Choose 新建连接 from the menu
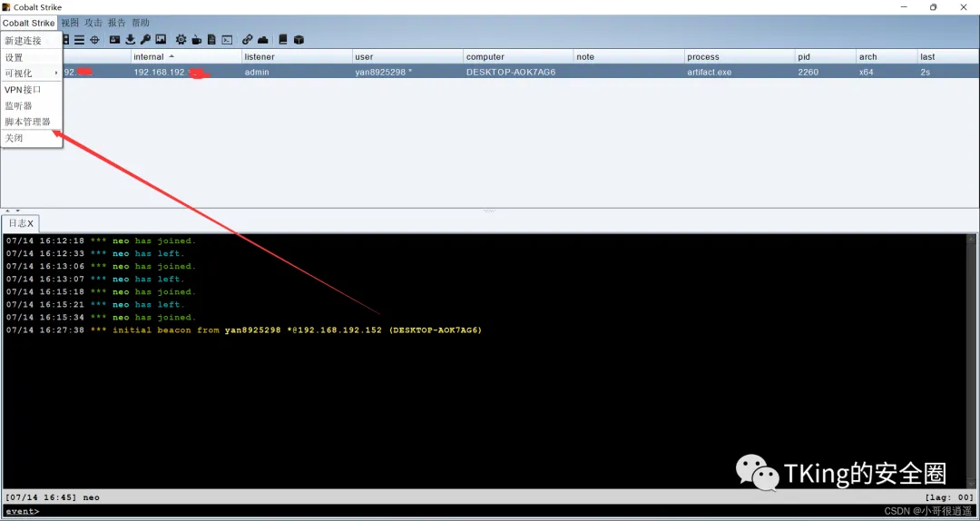Screen dimensions: 980x521 (x=31, y=41)
